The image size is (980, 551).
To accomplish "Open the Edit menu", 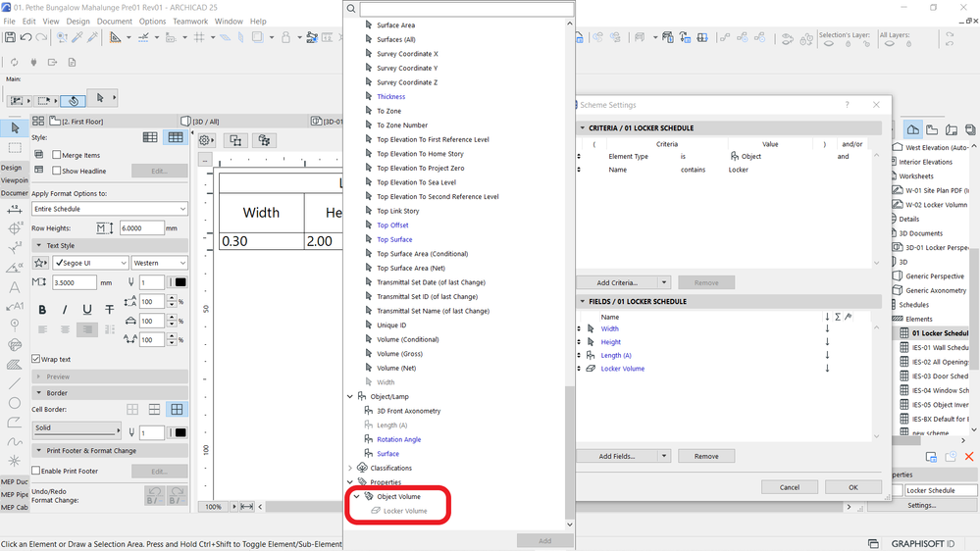I will coord(28,22).
